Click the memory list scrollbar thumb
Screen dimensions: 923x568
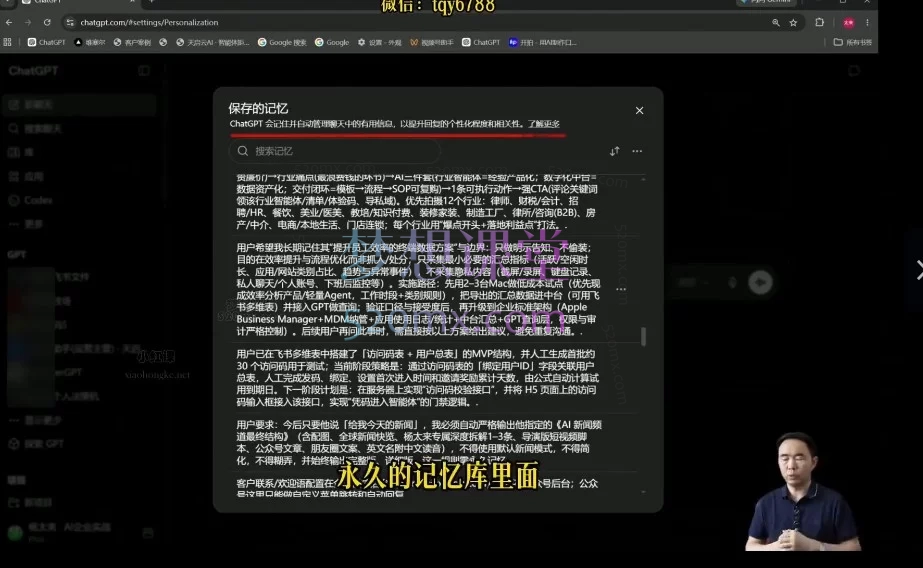point(643,337)
